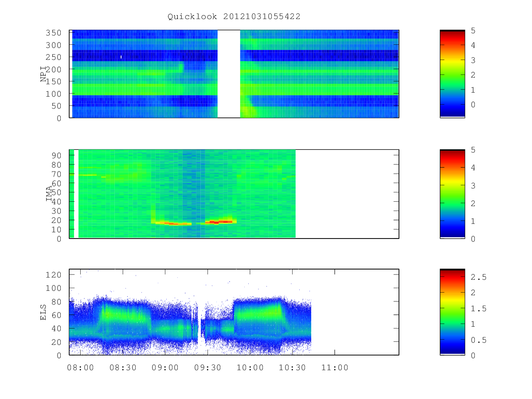Click the ELS panel color scale bar
Viewport: 532px width, 399px height.
[452, 312]
